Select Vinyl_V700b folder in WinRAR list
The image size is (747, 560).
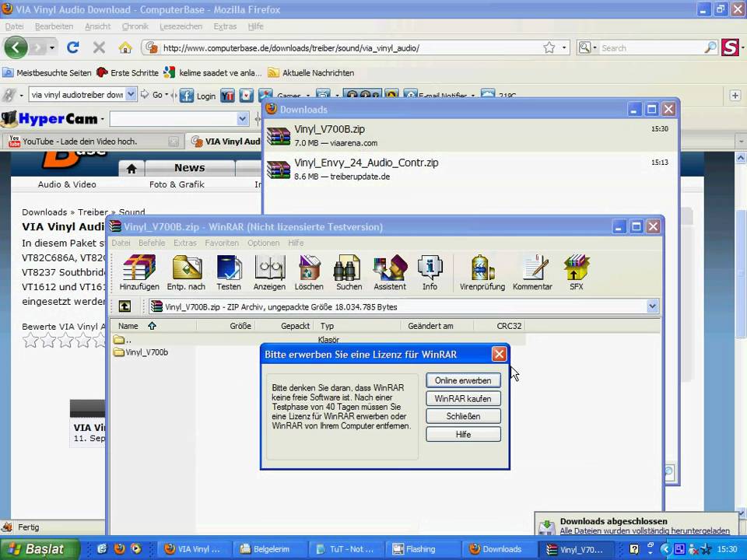pyautogui.click(x=141, y=352)
